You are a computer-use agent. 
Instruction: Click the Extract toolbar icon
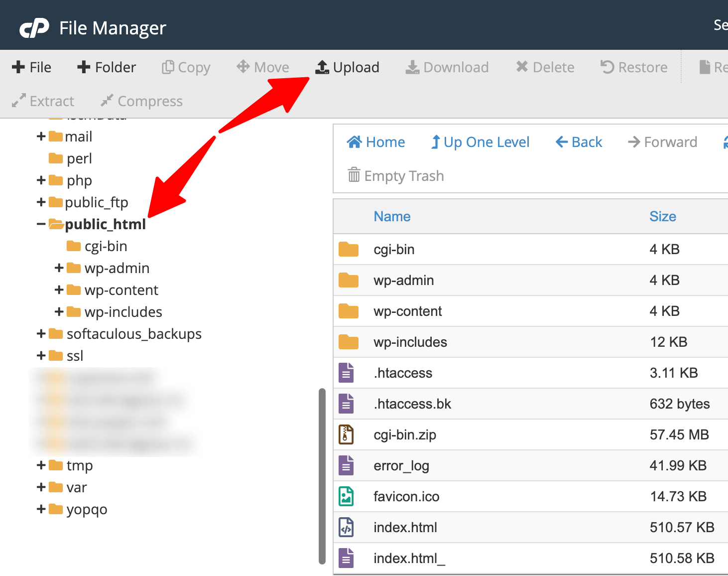(43, 101)
